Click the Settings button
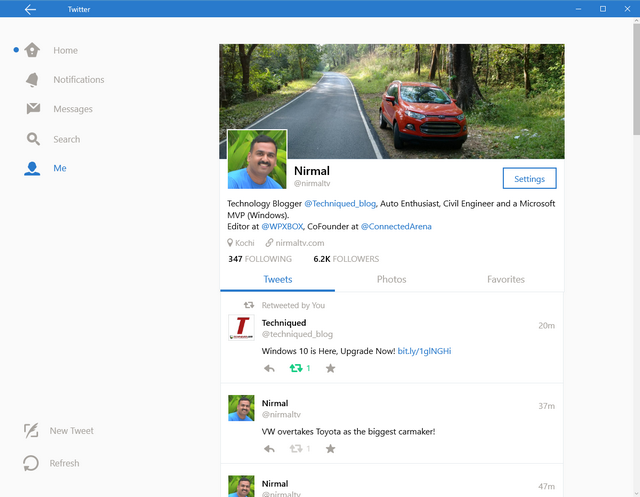The width and height of the screenshot is (640, 497). (529, 178)
